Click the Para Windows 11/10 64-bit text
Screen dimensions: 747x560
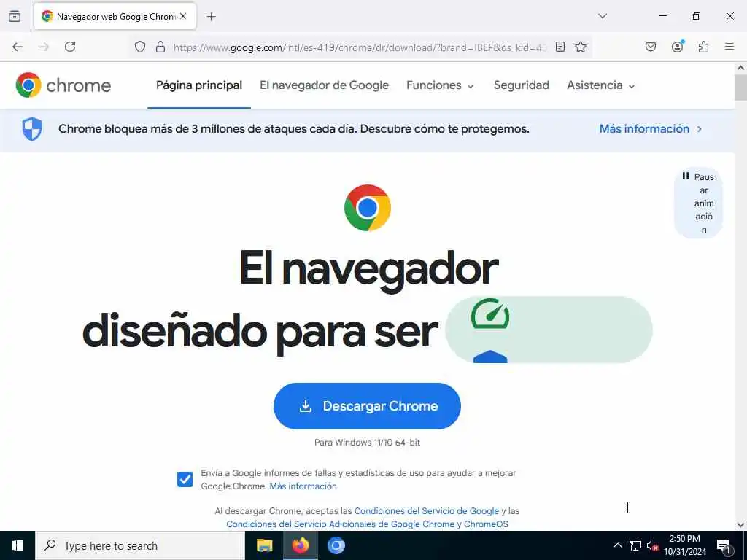pyautogui.click(x=368, y=443)
